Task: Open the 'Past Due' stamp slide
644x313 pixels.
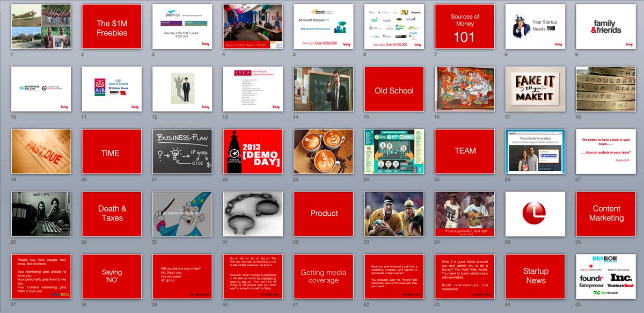Action: (x=41, y=151)
